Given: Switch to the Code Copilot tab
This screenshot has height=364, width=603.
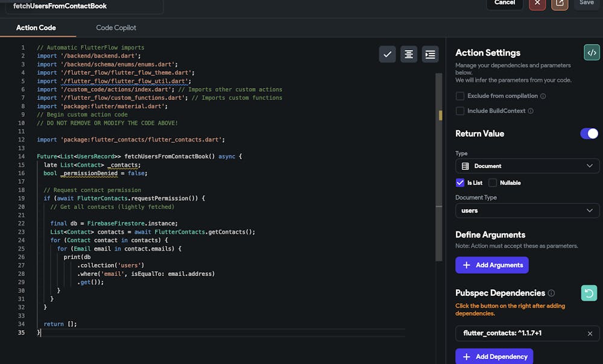Looking at the screenshot, I should coord(116,28).
